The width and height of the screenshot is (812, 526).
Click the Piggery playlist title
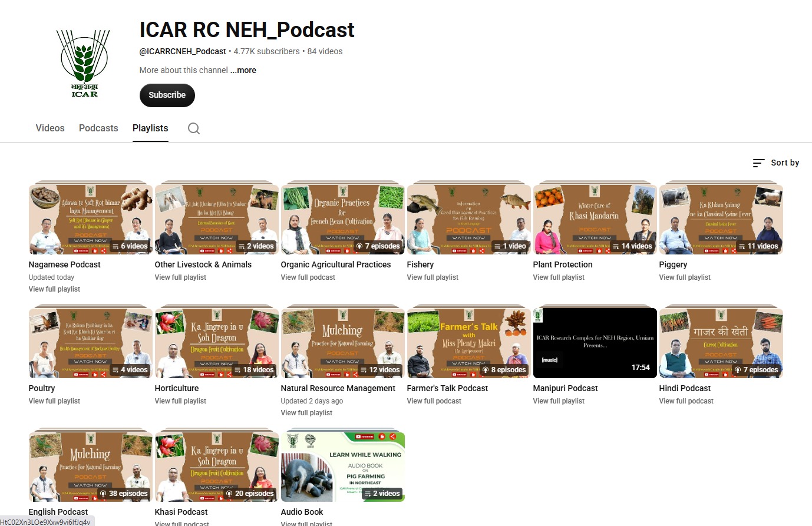(x=674, y=264)
